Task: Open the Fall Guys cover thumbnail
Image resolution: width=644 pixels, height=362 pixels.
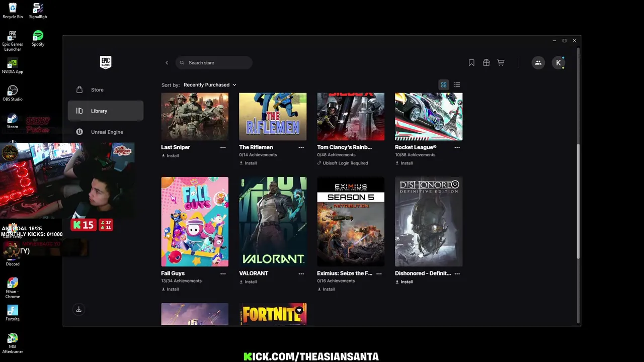Action: point(195,222)
